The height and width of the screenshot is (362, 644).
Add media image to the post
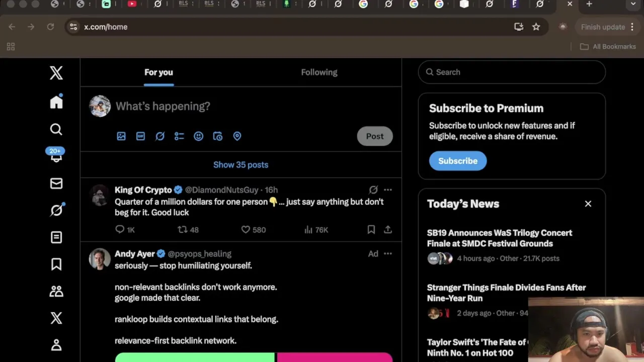(121, 136)
